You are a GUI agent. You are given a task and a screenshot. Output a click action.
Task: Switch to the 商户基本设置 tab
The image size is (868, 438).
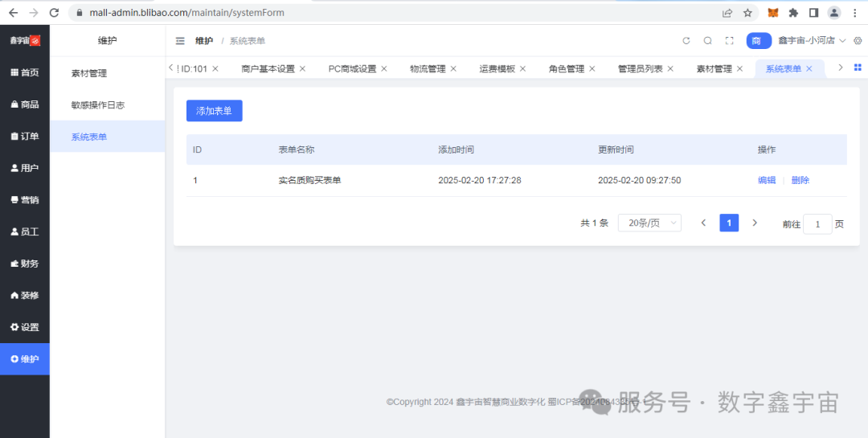(x=268, y=68)
